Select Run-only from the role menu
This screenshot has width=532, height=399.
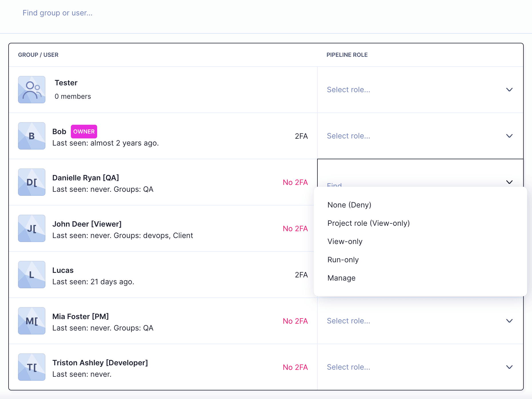point(343,260)
